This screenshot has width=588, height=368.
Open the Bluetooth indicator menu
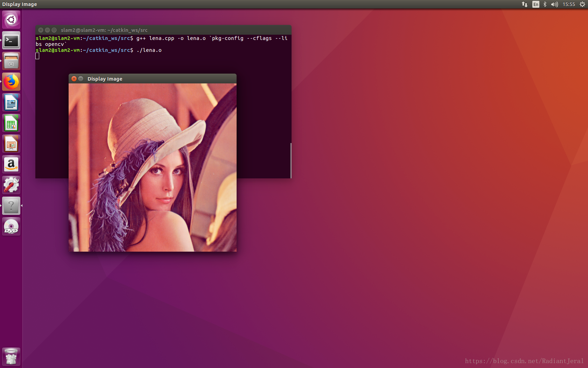point(545,4)
